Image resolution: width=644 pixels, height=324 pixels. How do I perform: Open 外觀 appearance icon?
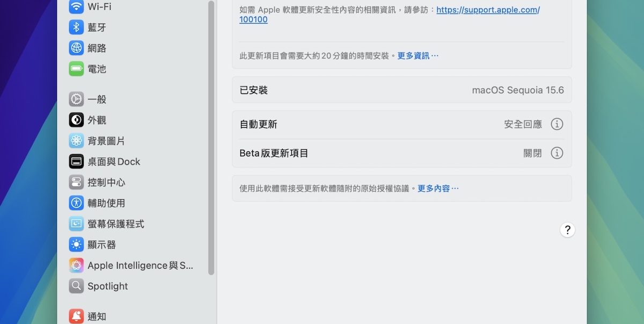pos(76,120)
